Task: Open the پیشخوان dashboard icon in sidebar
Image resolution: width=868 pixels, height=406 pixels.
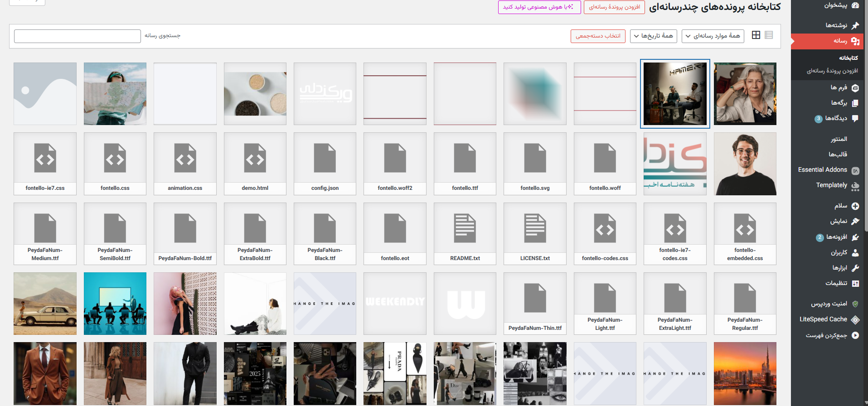Action: pyautogui.click(x=855, y=5)
